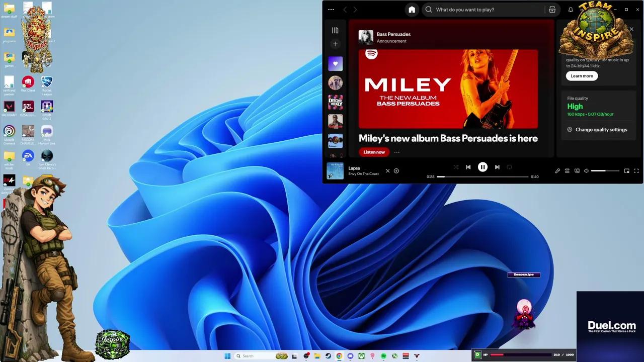Viewport: 644px width, 362px height.
Task: Open Spotify's three-dot main menu
Action: point(331,10)
